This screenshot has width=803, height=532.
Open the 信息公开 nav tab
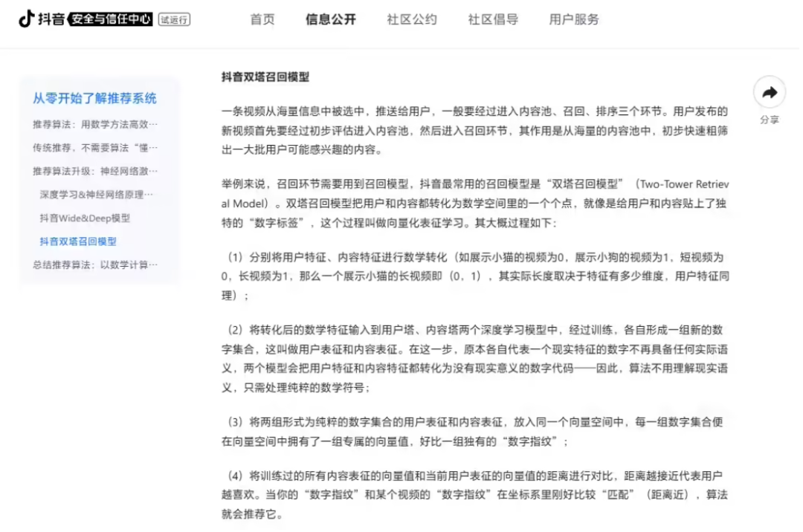point(332,19)
